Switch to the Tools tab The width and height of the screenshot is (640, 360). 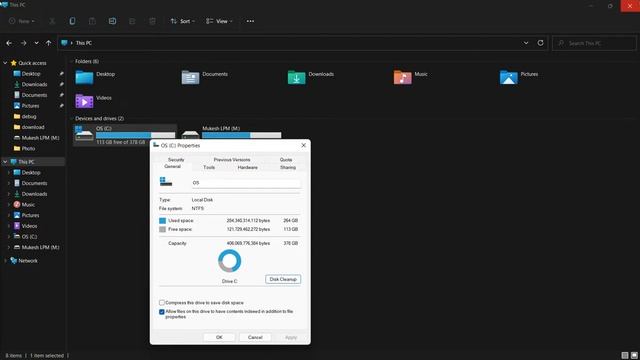point(209,167)
